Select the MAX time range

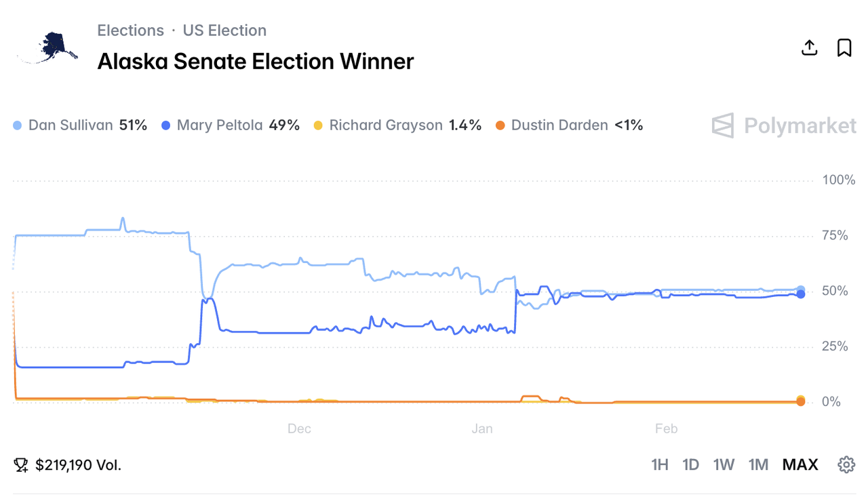(800, 464)
